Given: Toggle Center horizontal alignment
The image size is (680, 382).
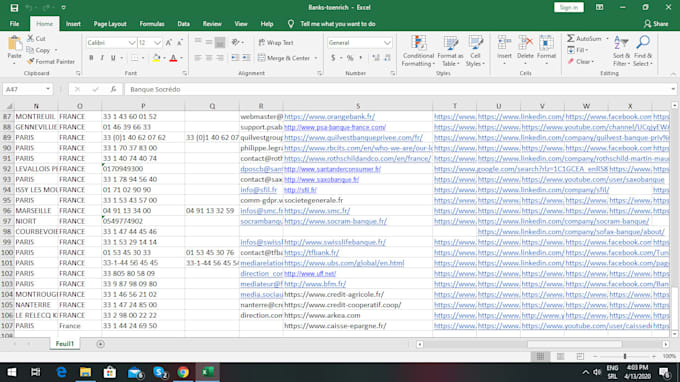Looking at the screenshot, I should pyautogui.click(x=209, y=58).
